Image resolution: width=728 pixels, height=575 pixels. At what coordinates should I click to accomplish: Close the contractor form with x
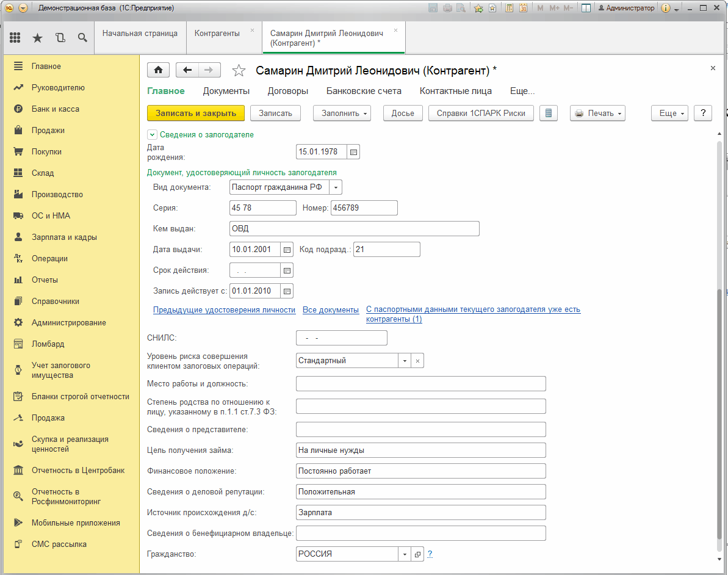point(713,68)
